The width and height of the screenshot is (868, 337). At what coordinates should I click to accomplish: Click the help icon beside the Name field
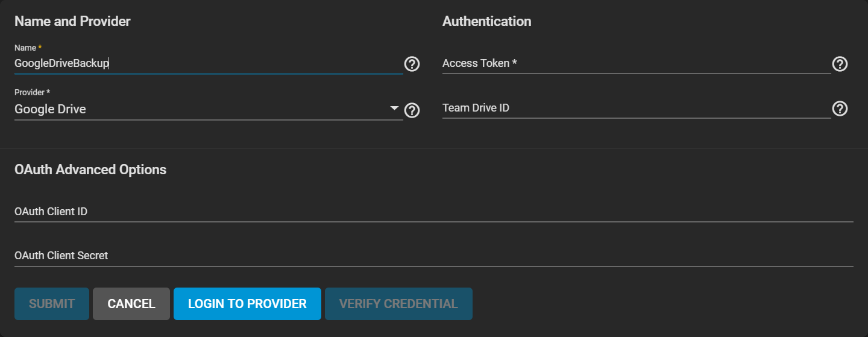pyautogui.click(x=412, y=64)
